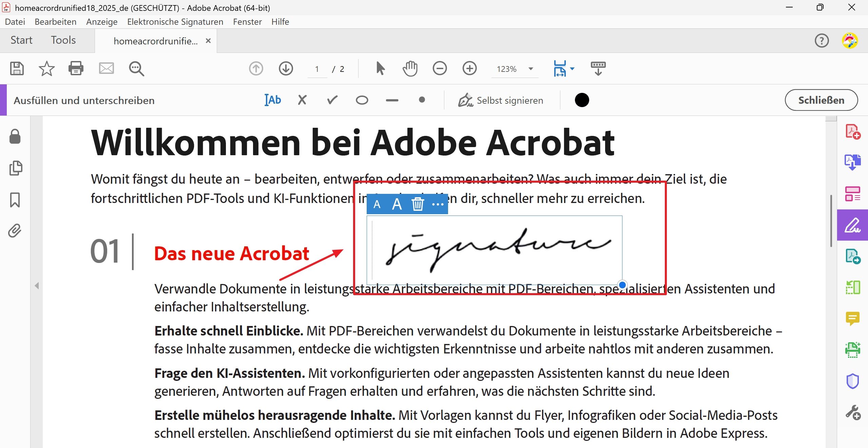The width and height of the screenshot is (868, 448).
Task: Open more signature options (three dots)
Action: point(438,204)
